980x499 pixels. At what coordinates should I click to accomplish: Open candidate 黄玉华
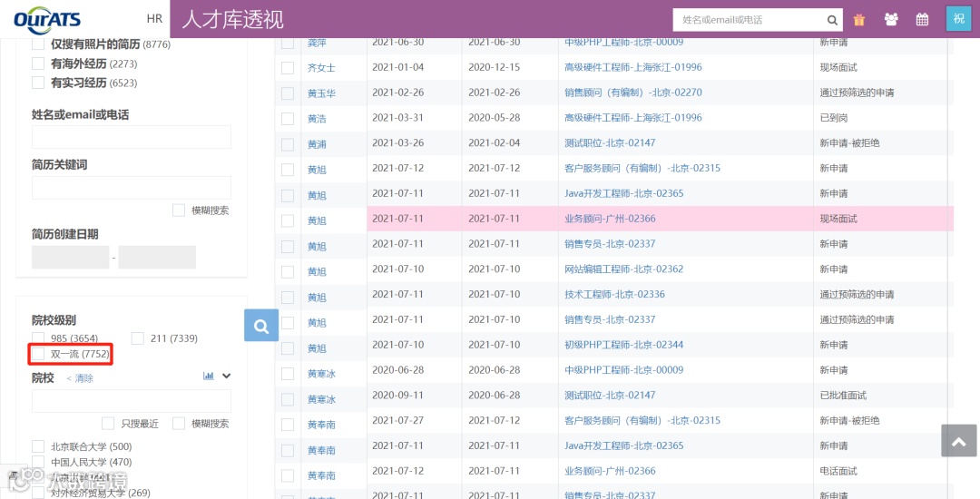point(321,93)
